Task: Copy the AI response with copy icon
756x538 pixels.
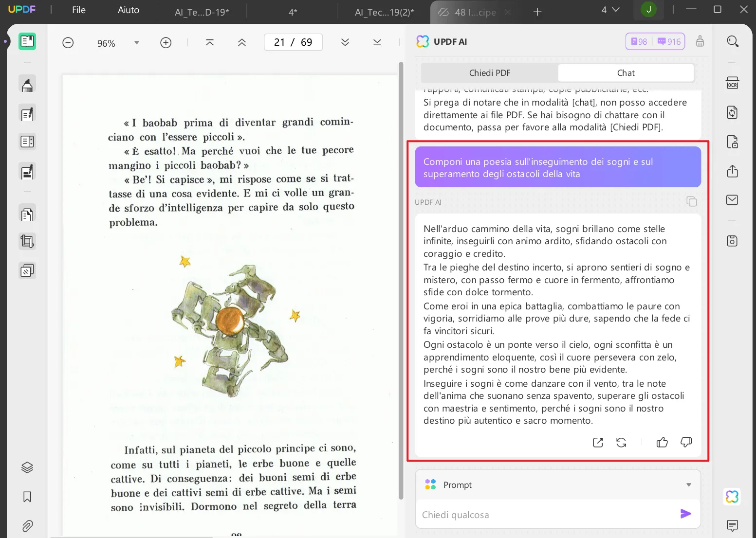Action: 692,201
